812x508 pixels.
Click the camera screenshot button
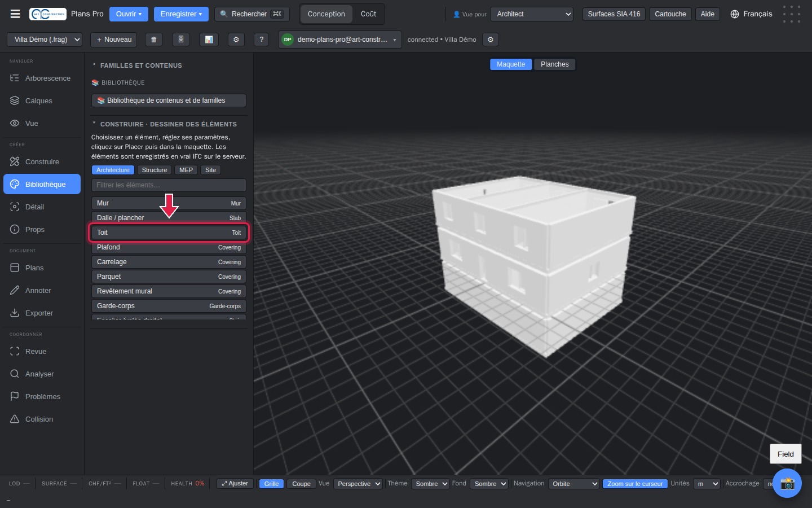787,483
